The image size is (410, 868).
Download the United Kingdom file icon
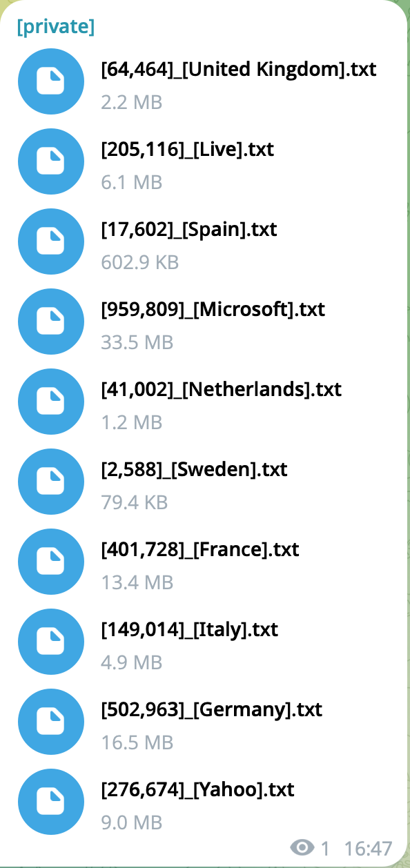click(x=50, y=82)
